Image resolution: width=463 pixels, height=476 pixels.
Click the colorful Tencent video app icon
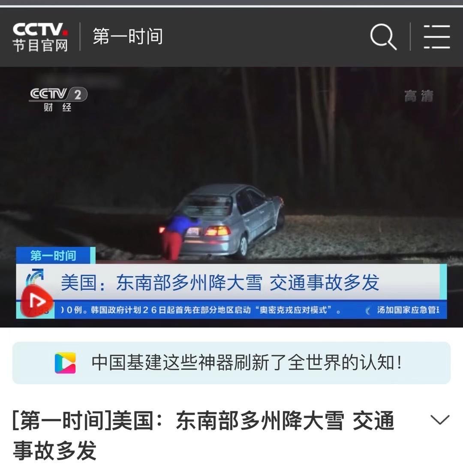(x=65, y=363)
